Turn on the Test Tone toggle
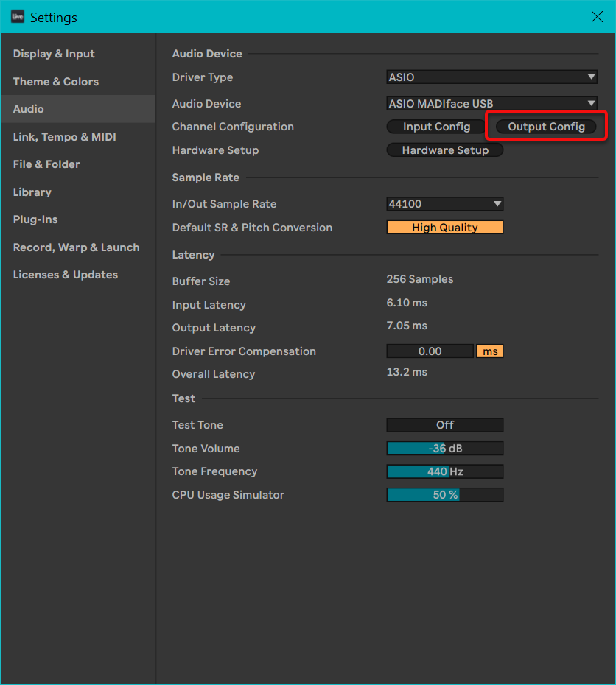This screenshot has width=616, height=685. coord(444,425)
